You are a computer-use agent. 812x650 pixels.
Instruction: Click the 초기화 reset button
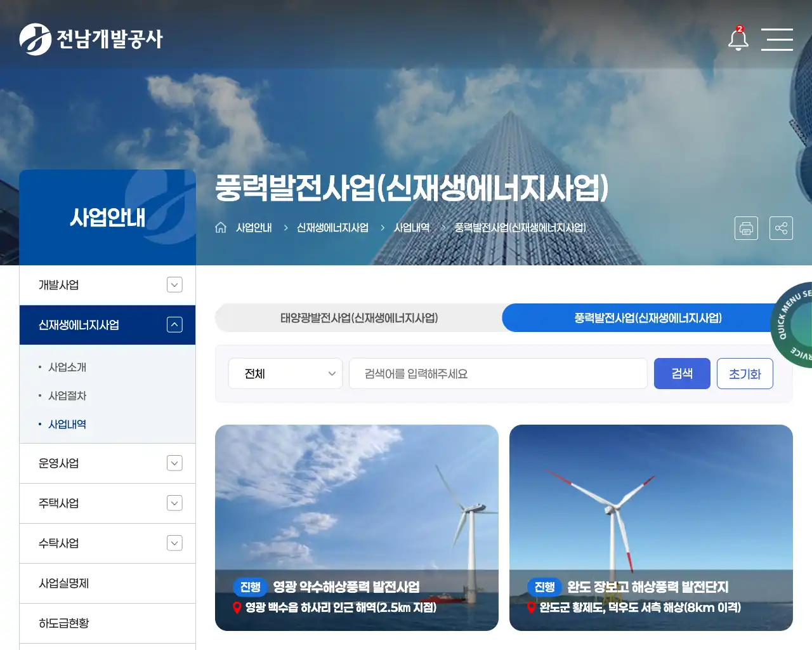tap(745, 374)
